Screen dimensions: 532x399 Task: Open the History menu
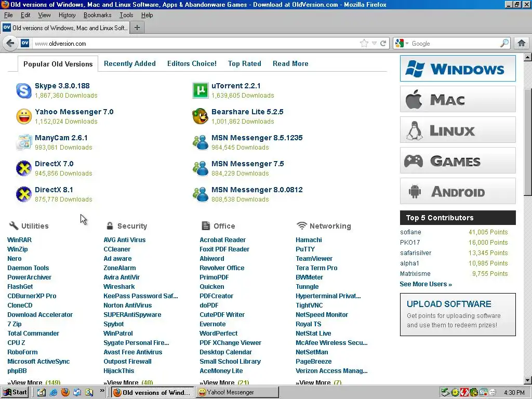coord(67,15)
